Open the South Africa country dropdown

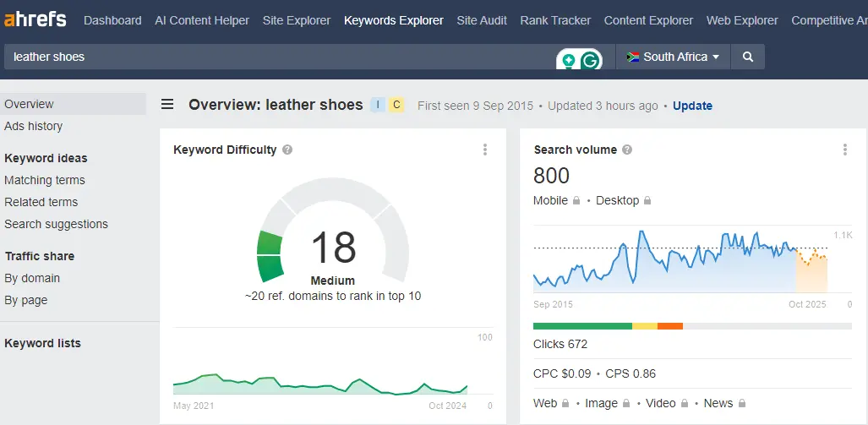click(x=673, y=57)
